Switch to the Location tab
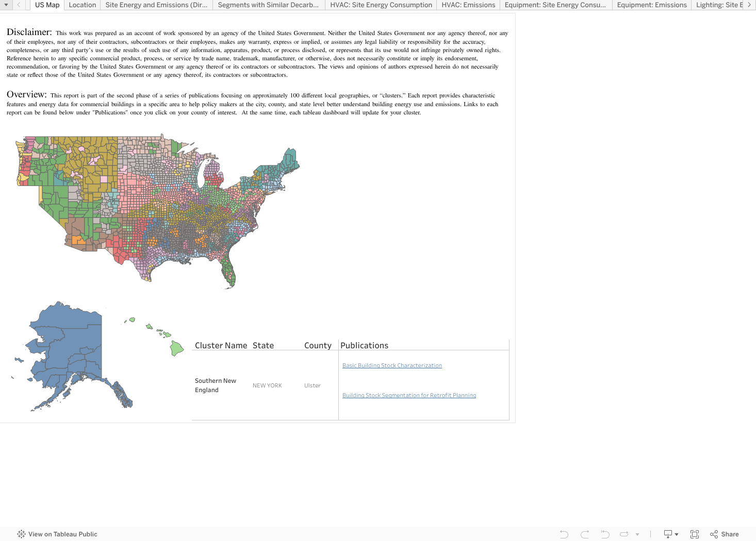 pyautogui.click(x=83, y=5)
